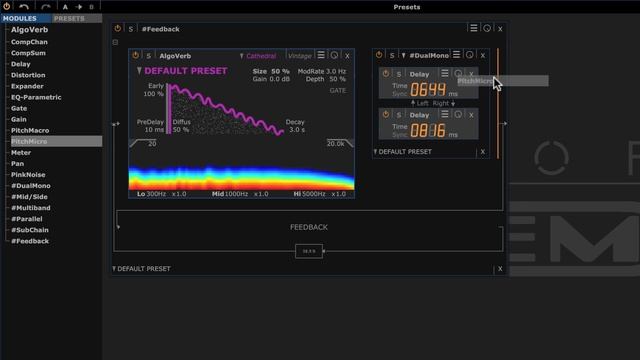Screen dimensions: 640x360
Task: Click the redo arrow in top bar
Action: 46,7
